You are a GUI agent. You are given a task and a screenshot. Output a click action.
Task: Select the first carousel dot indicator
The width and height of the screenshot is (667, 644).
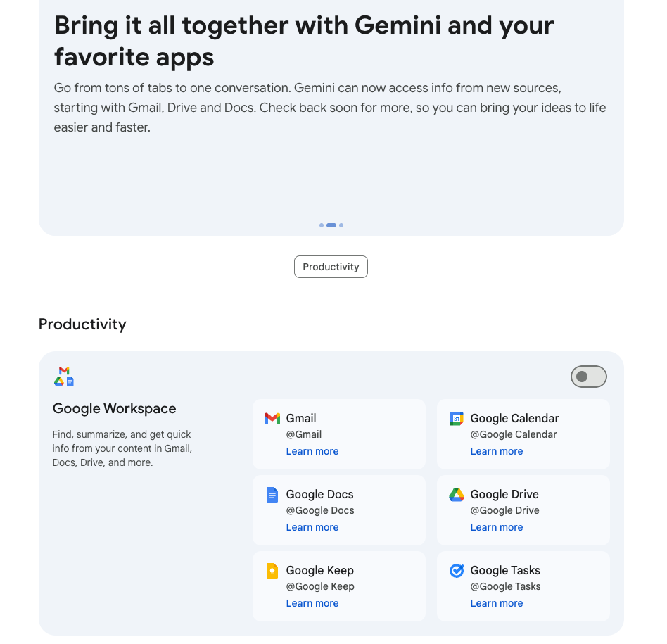click(x=322, y=225)
